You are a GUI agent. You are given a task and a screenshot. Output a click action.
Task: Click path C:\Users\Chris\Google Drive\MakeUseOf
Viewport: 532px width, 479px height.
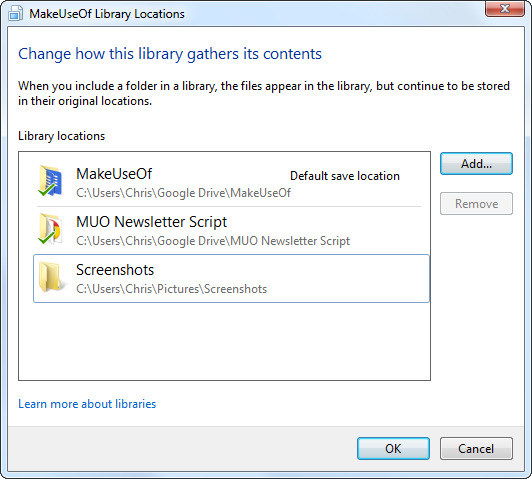point(184,193)
